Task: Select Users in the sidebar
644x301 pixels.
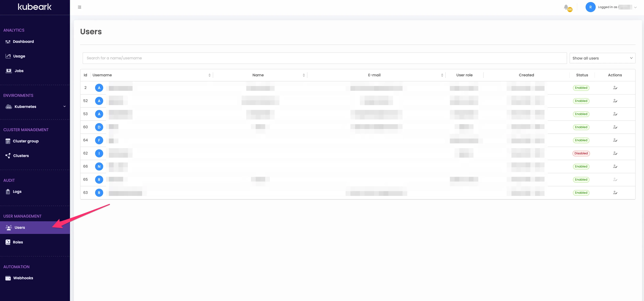Action: [35, 228]
